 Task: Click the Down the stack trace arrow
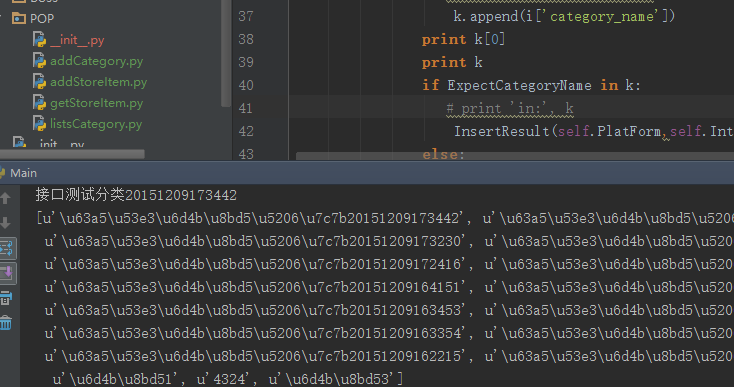[x=6, y=223]
